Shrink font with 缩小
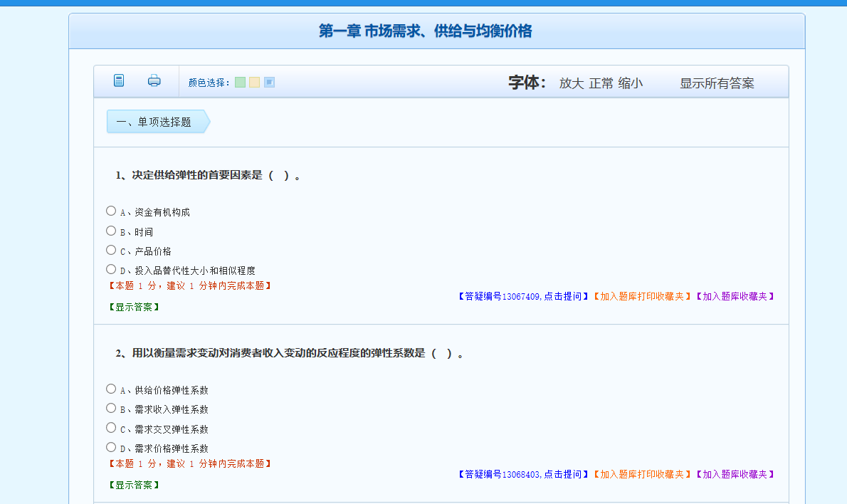The image size is (847, 504). (630, 83)
